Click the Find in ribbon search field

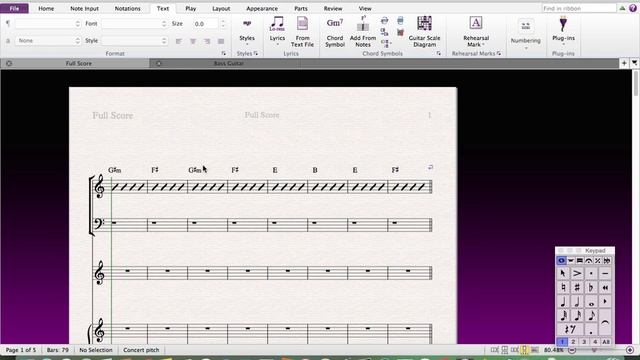tap(579, 8)
